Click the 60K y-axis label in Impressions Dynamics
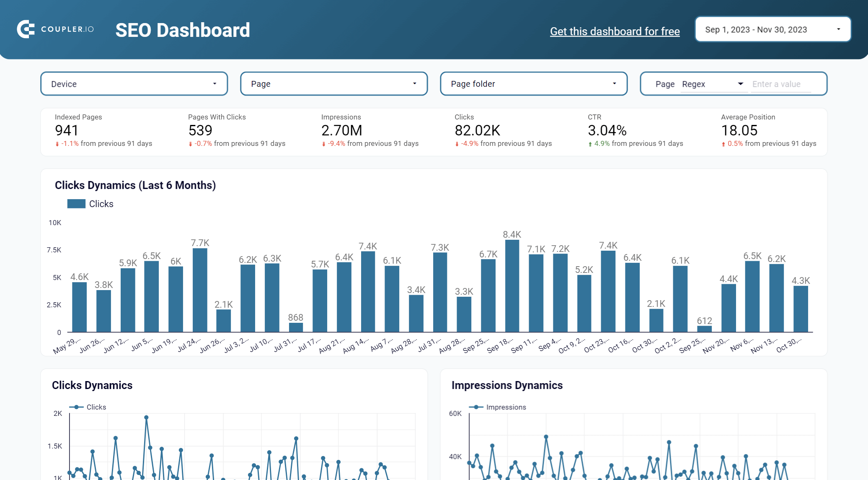This screenshot has height=480, width=868. pyautogui.click(x=455, y=413)
